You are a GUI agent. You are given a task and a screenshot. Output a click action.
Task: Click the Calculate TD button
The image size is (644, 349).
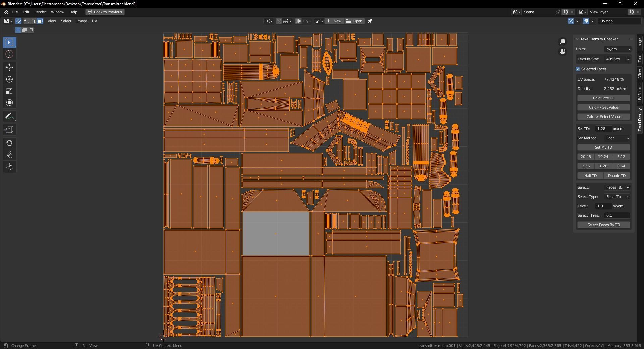click(603, 98)
